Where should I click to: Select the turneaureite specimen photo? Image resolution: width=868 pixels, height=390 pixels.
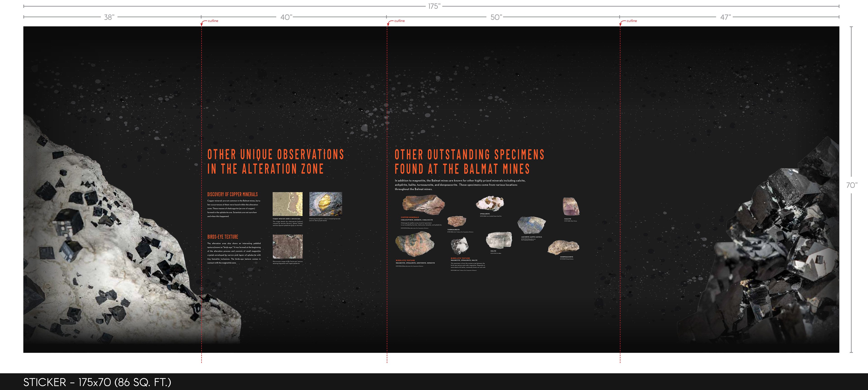pos(457,221)
